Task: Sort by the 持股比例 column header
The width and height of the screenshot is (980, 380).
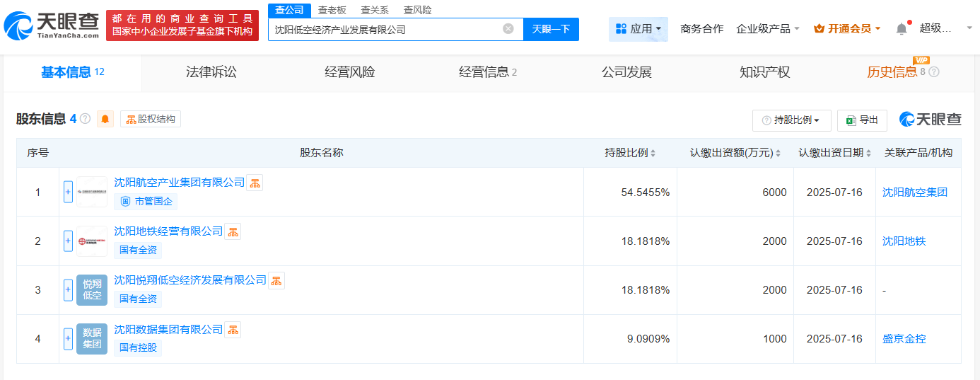Action: pyautogui.click(x=630, y=153)
